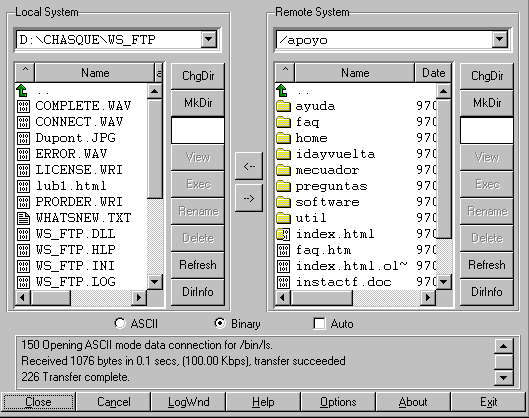This screenshot has height=418, width=529.
Task: Click the local list scroll down arrow
Action: click(x=155, y=281)
